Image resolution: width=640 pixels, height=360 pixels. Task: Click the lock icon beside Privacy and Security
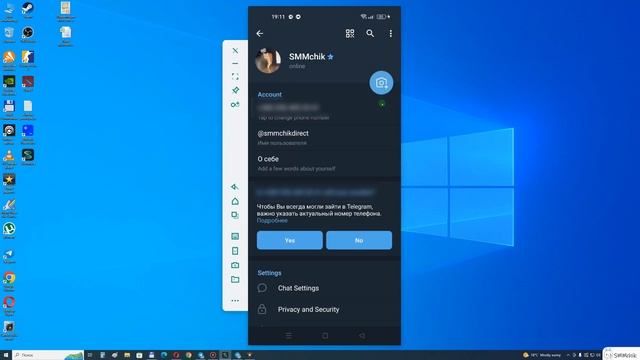click(x=262, y=309)
